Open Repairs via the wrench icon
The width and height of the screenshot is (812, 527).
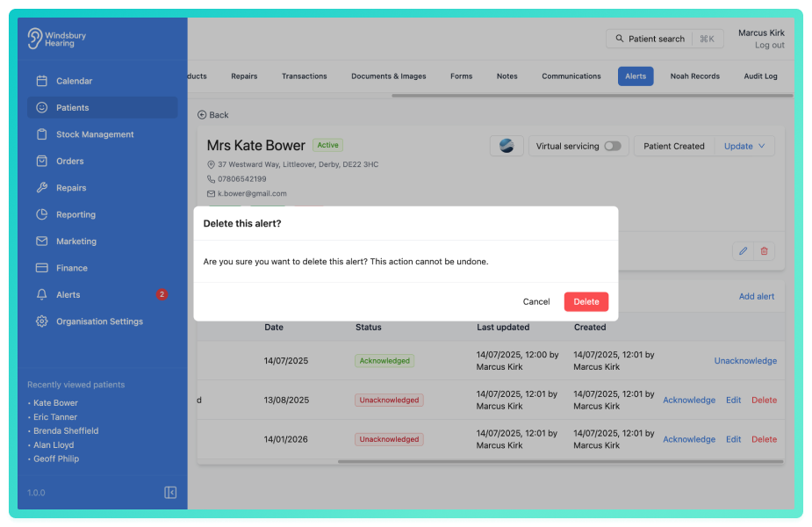[x=42, y=188]
